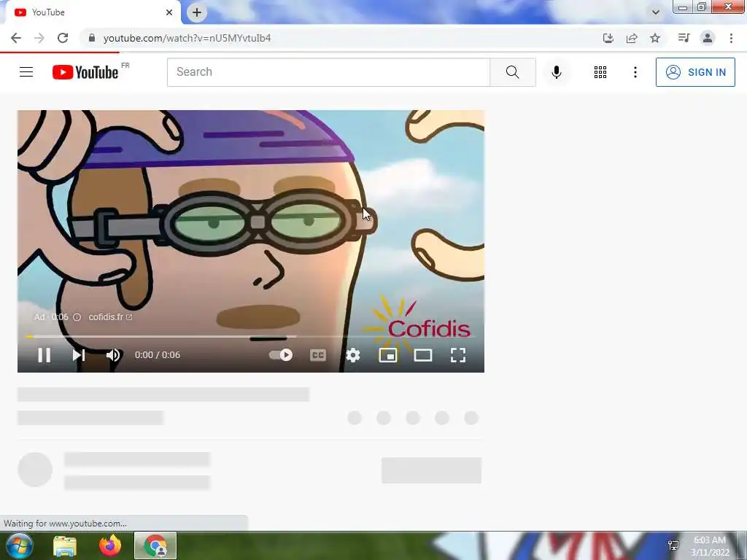Search with your voice microphone
Viewport: 747px width, 560px height.
[557, 72]
